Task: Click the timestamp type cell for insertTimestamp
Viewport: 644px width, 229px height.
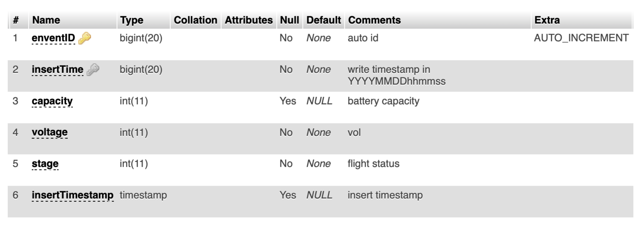Action: pyautogui.click(x=143, y=195)
